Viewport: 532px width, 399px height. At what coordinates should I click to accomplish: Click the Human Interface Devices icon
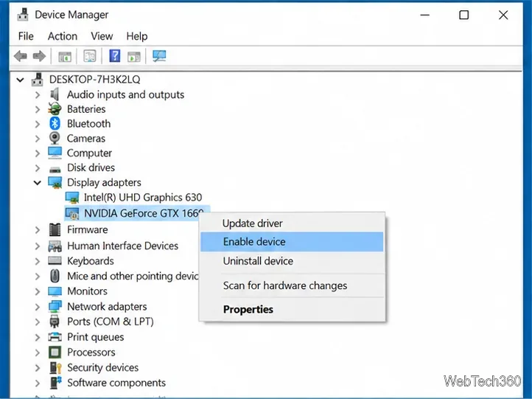[x=55, y=246]
